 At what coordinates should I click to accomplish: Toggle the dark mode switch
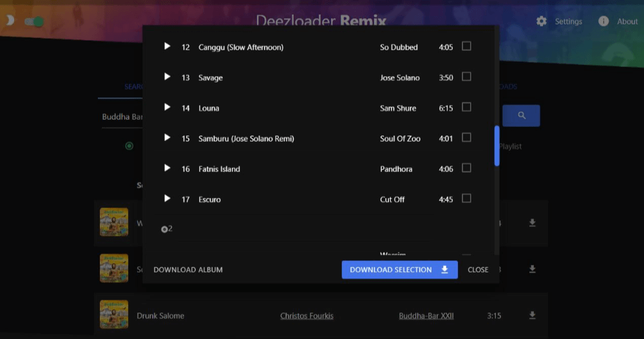pos(34,21)
